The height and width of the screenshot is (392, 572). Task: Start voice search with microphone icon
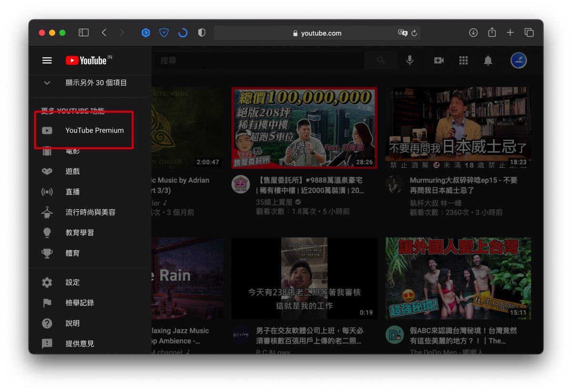click(409, 61)
